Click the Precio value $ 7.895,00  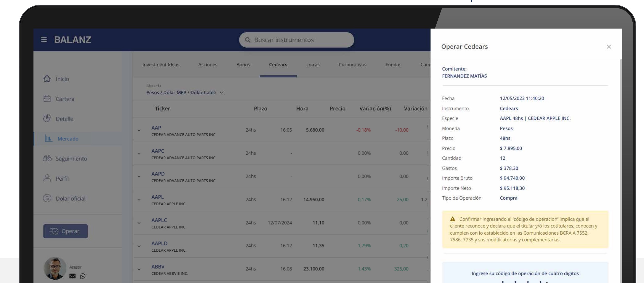tap(511, 148)
